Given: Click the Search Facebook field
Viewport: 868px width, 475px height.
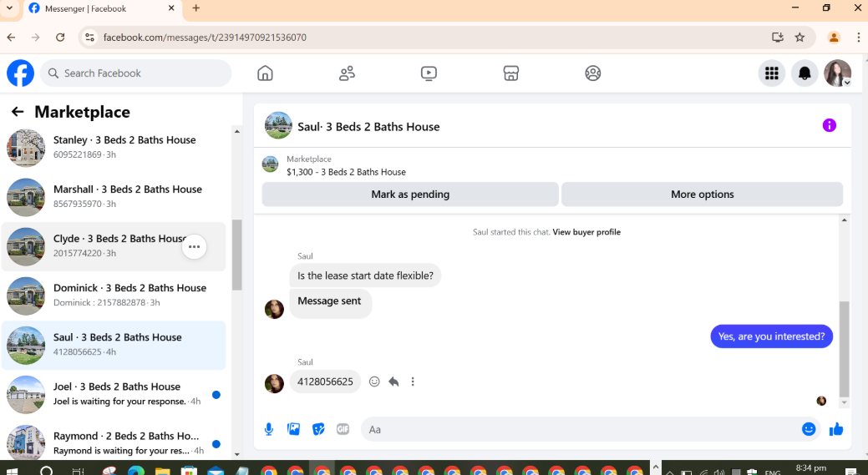Looking at the screenshot, I should click(135, 73).
